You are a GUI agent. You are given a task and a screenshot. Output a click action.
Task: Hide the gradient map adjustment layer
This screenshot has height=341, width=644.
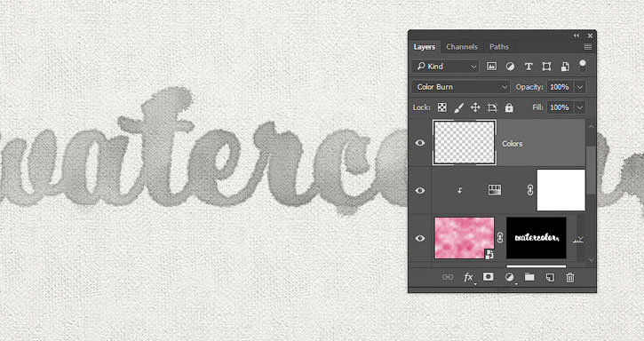[x=420, y=191]
